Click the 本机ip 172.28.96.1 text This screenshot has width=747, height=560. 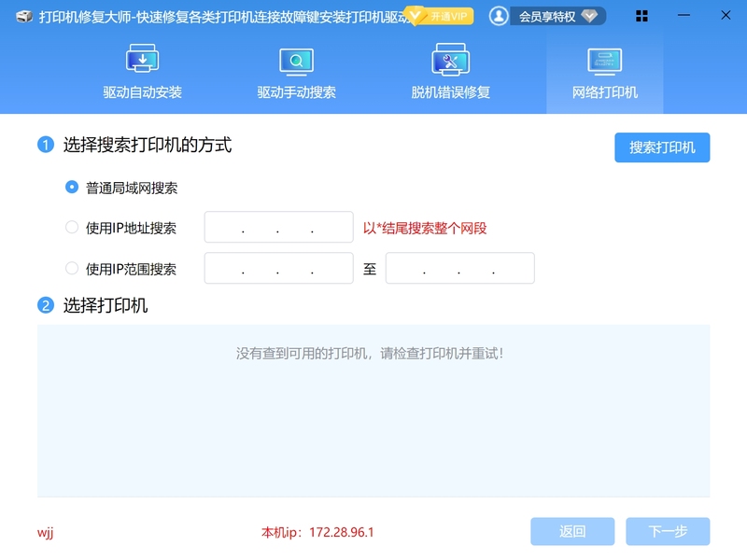coord(317,532)
